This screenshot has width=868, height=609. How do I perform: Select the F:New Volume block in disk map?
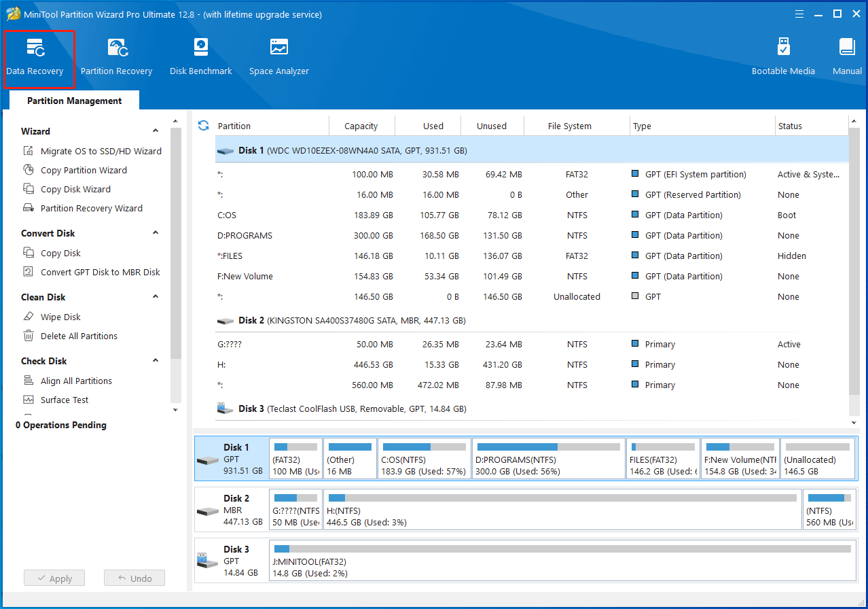click(x=740, y=459)
